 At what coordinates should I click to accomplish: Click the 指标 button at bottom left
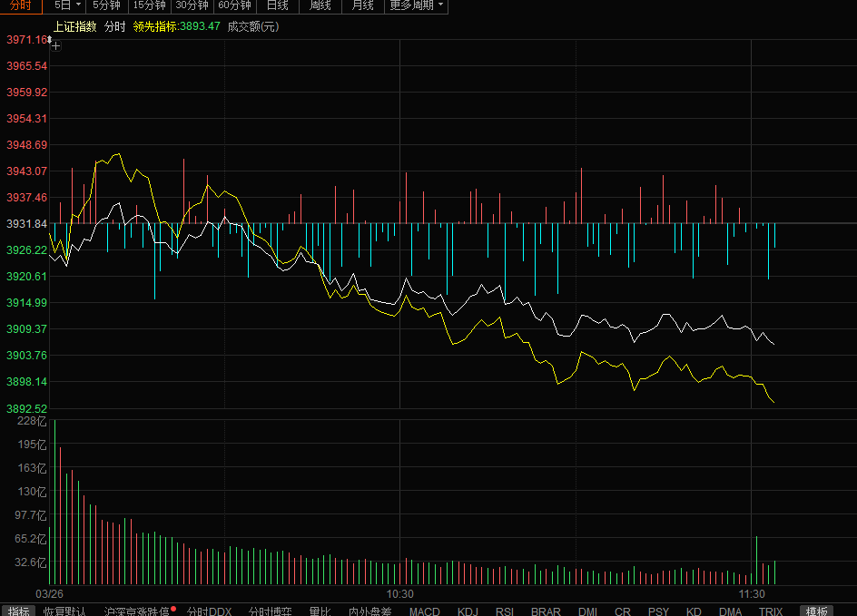[18, 611]
